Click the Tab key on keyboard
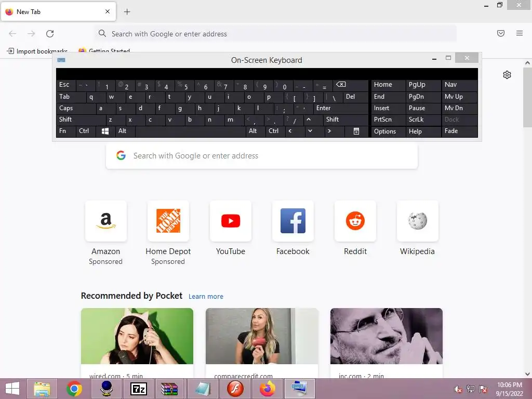532x399 pixels. click(x=71, y=97)
